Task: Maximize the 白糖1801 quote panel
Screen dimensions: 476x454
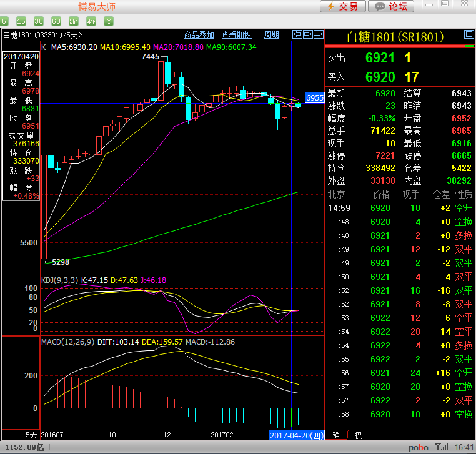Action: click(x=469, y=34)
